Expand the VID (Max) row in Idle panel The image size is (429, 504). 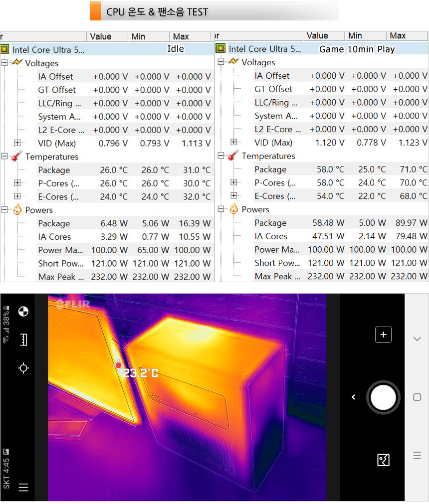(x=17, y=144)
